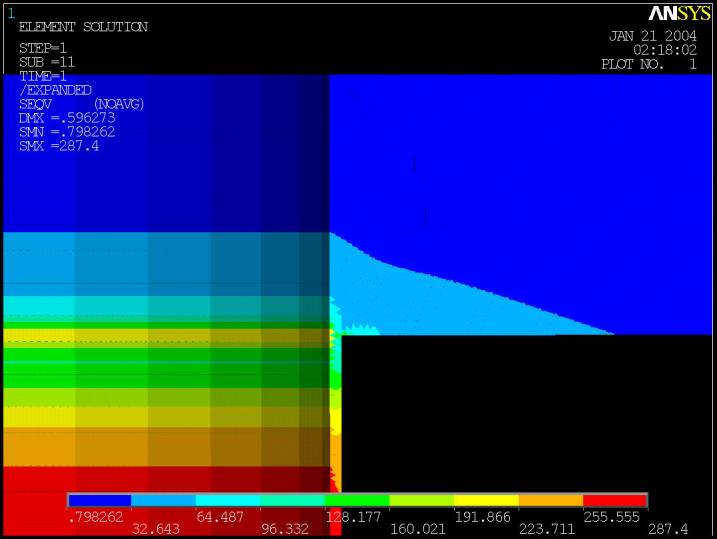Select the dark blue legend swatch
The height and width of the screenshot is (539, 717).
(x=100, y=501)
